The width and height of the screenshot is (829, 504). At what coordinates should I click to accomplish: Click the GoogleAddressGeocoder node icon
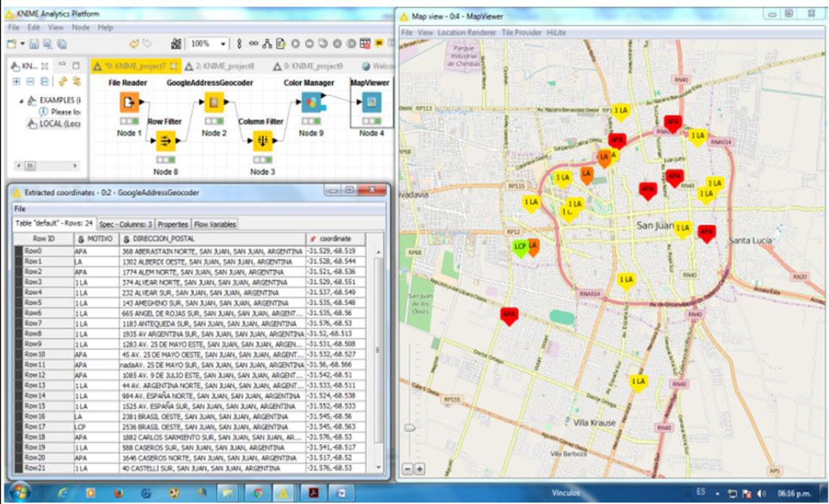click(x=214, y=102)
